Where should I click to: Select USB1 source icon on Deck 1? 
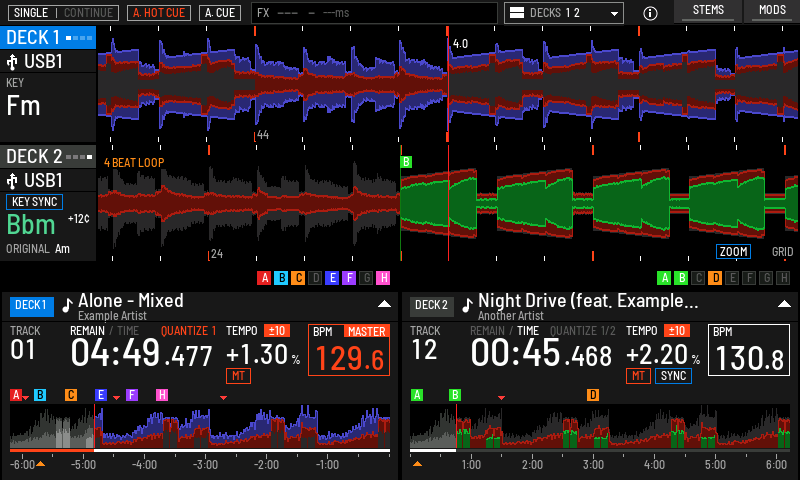point(12,62)
